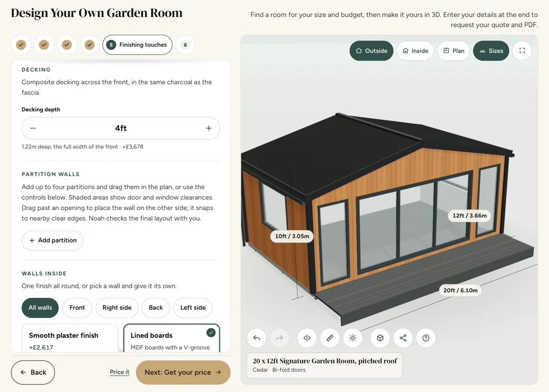Screen dimensions: 549x392
Task: Share the garden room design
Action: point(403,338)
